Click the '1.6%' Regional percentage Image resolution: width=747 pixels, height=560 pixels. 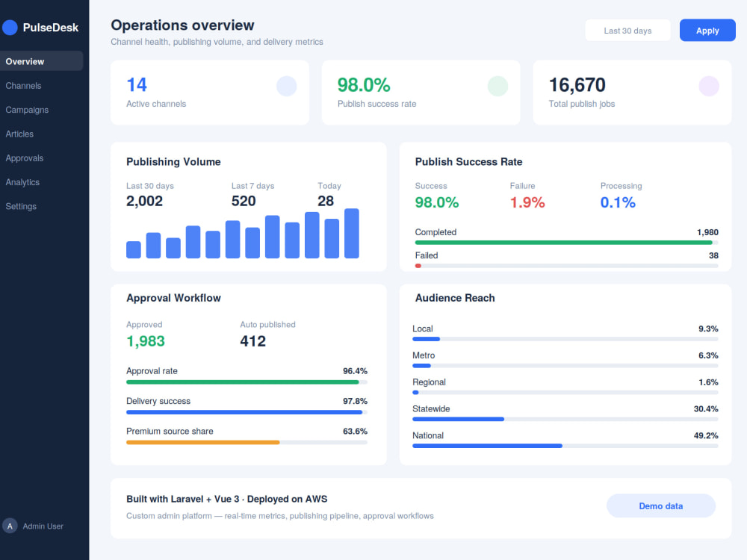(708, 382)
